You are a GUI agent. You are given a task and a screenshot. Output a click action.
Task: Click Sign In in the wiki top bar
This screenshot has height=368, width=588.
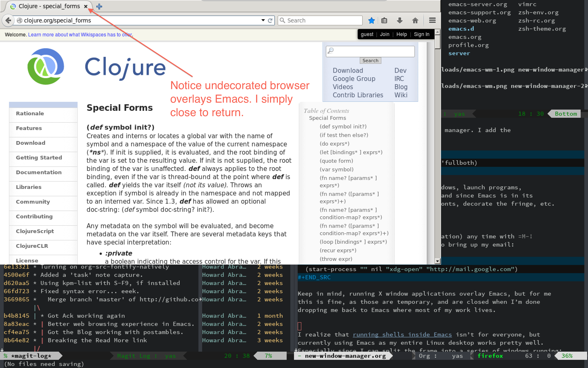(x=422, y=34)
